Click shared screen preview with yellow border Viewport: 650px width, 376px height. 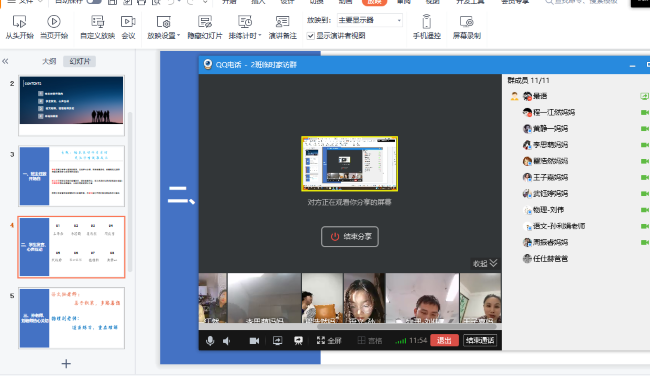click(x=349, y=164)
